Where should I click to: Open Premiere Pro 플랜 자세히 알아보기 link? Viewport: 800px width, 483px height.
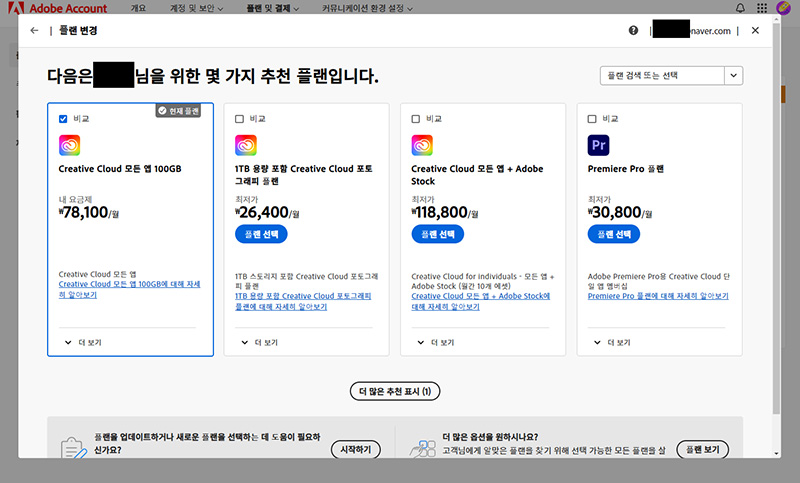click(658, 296)
